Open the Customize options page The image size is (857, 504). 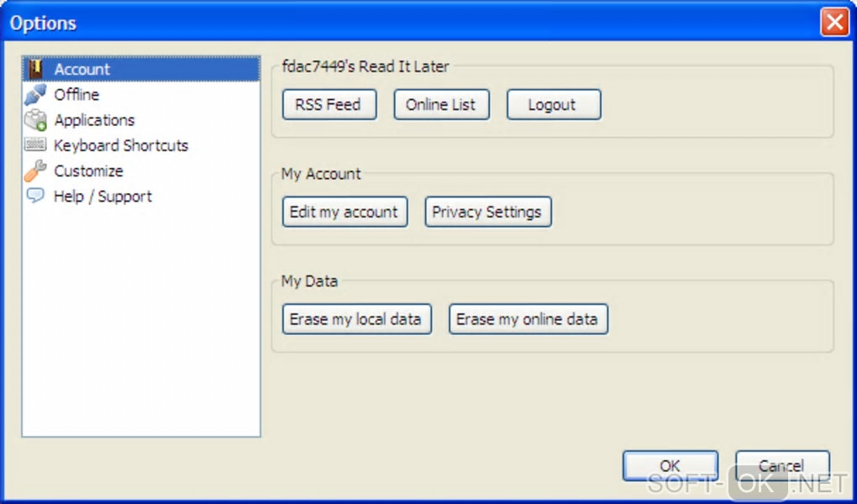[88, 171]
